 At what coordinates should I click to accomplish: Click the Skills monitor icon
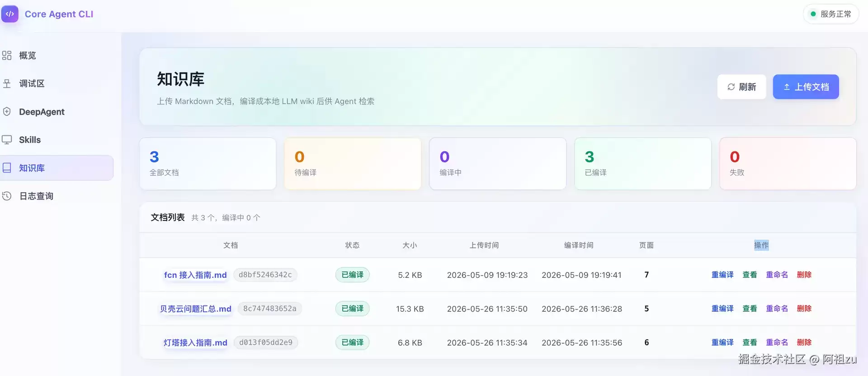[7, 139]
